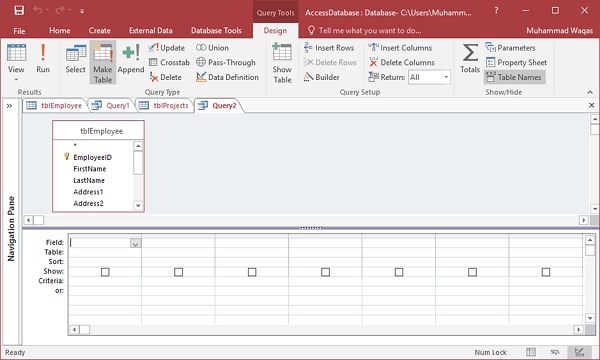
Task: Expand the Return All combo box
Action: click(446, 77)
